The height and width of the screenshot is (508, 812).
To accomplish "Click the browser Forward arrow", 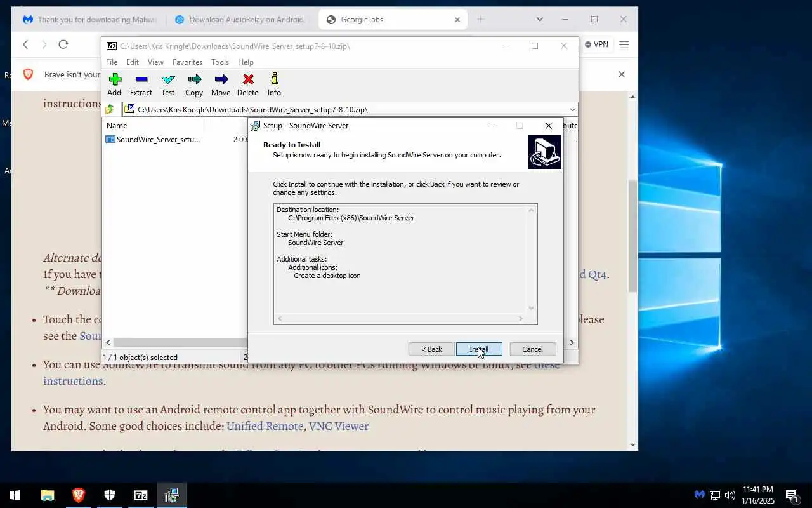I will tap(44, 44).
